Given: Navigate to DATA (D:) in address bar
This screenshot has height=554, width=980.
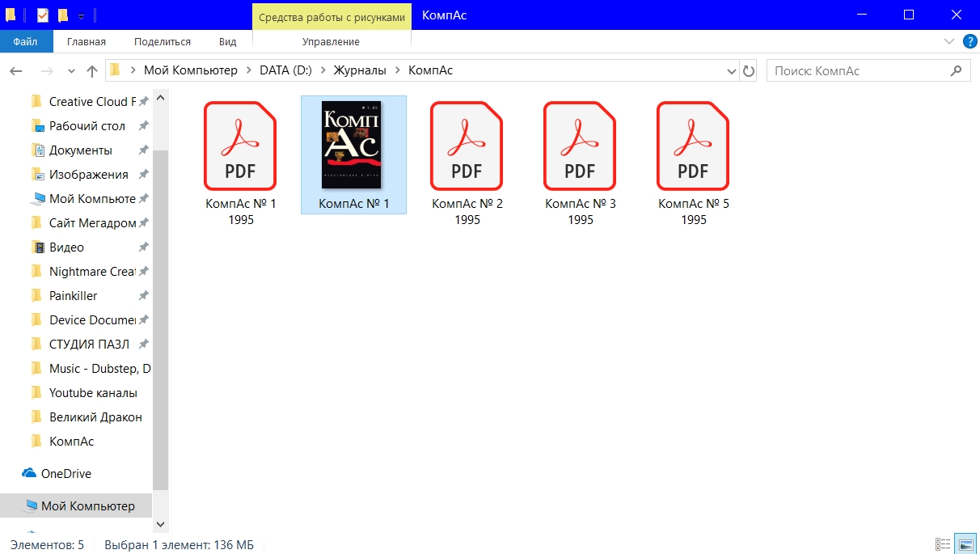Looking at the screenshot, I should coord(286,70).
